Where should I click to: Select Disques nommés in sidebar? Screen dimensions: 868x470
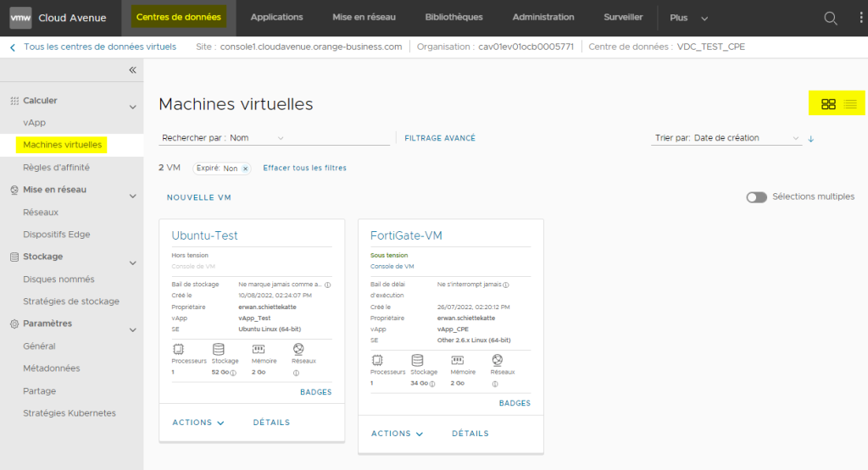click(x=58, y=279)
